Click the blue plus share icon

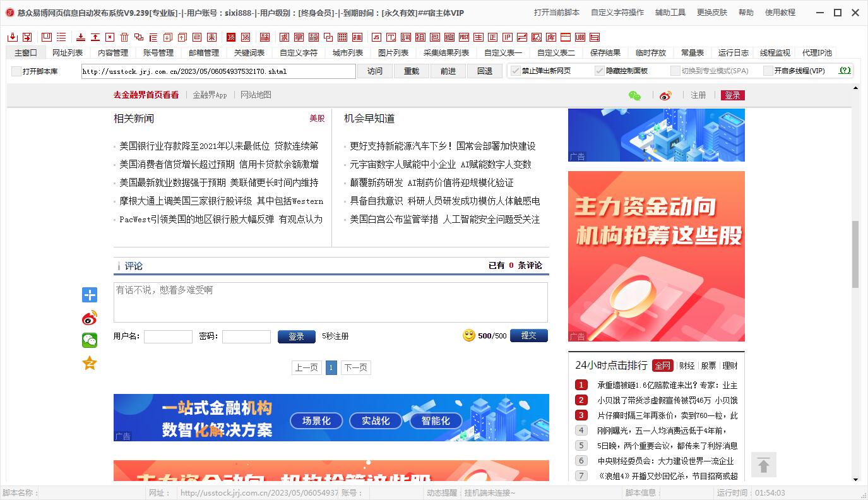pyautogui.click(x=90, y=295)
